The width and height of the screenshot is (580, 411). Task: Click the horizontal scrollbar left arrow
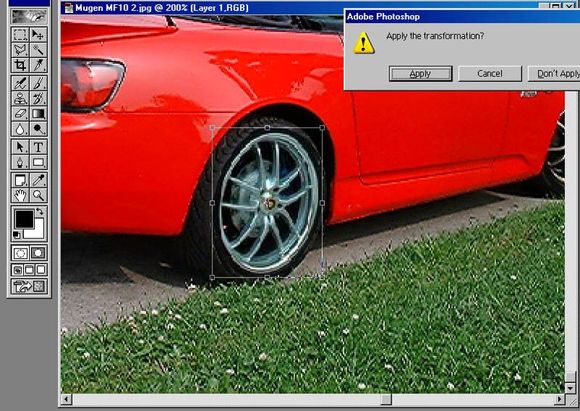pos(67,399)
